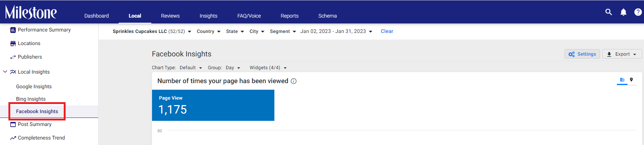Open the search magnifier icon
This screenshot has height=145, width=644.
[608, 12]
